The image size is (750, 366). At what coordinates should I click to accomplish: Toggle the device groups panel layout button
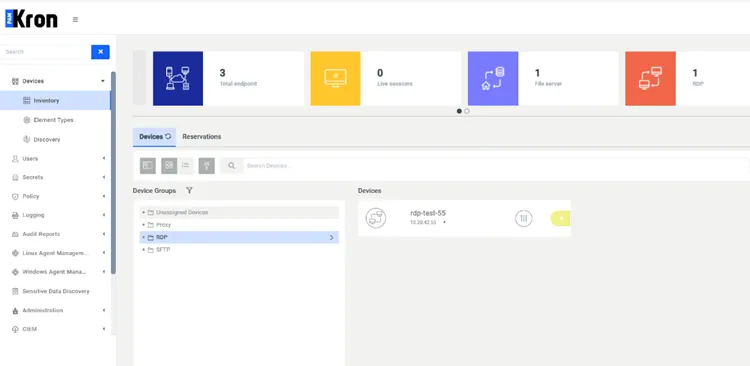[x=148, y=166]
